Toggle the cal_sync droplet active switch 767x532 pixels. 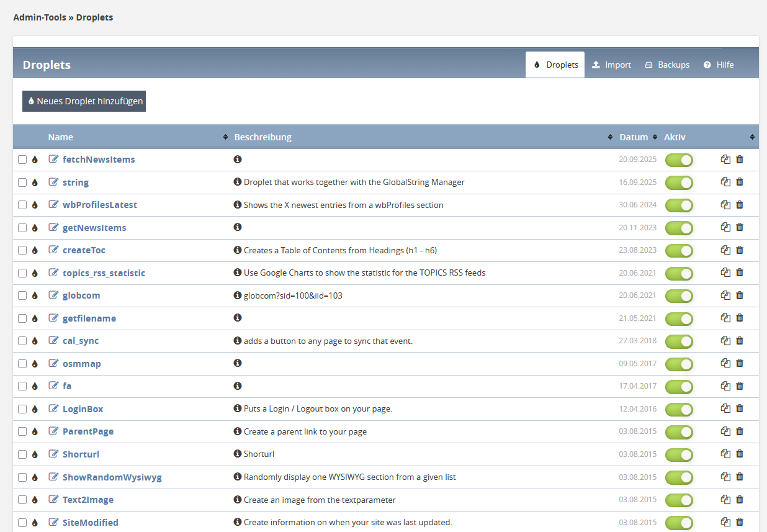(x=679, y=341)
